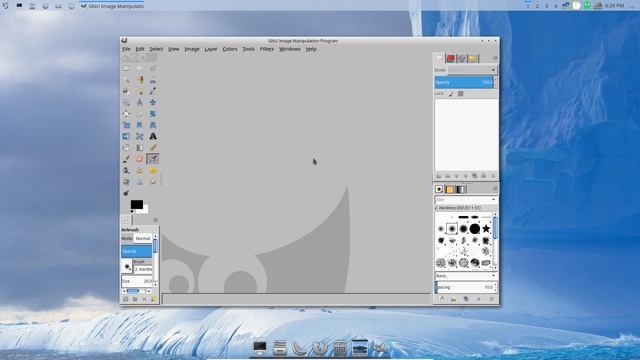Image resolution: width=640 pixels, height=360 pixels.
Task: Select the Dodge/Burn tool
Action: coord(127,193)
